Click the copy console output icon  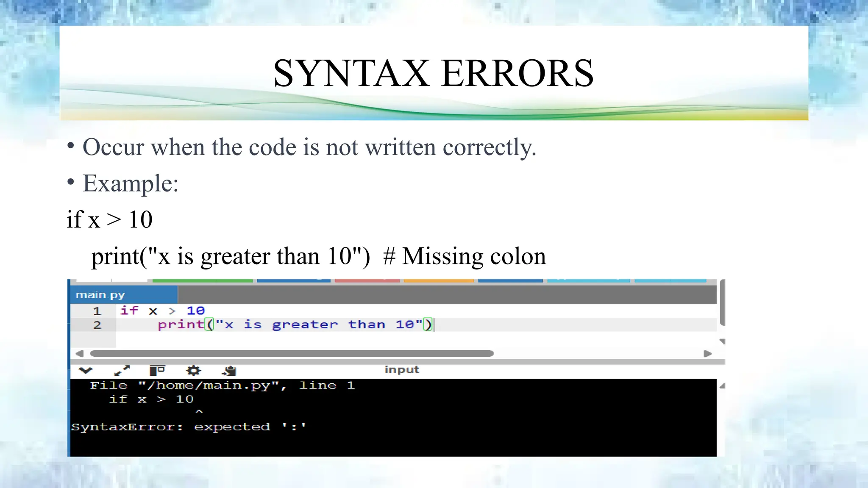tap(229, 371)
